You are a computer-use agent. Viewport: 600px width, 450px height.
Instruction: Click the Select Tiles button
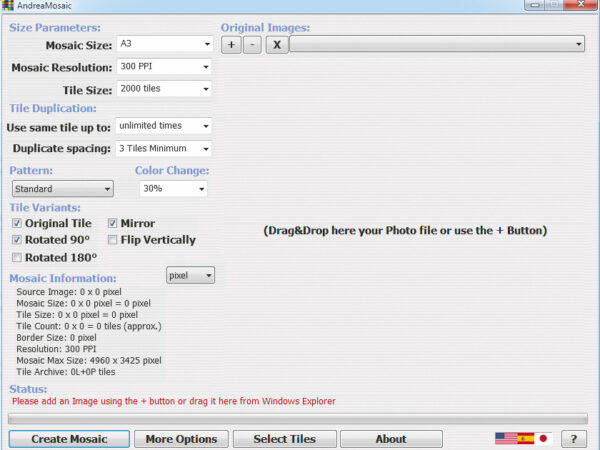click(284, 439)
